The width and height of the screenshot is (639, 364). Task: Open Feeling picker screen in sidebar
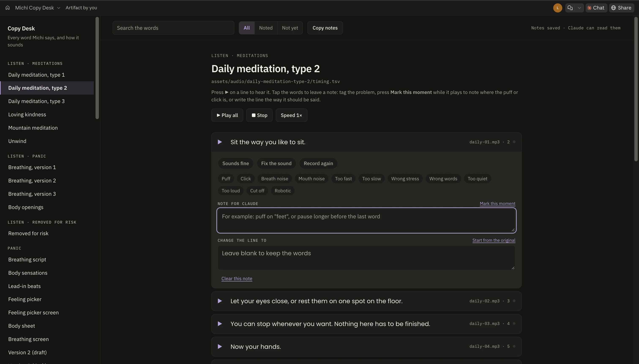[47, 312]
